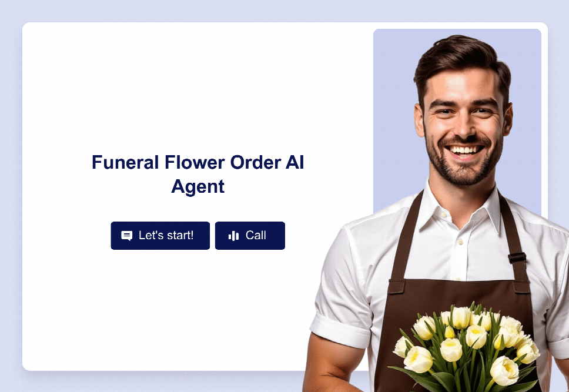The width and height of the screenshot is (569, 392).
Task: Click the audio bars icon on Call
Action: [x=233, y=236]
